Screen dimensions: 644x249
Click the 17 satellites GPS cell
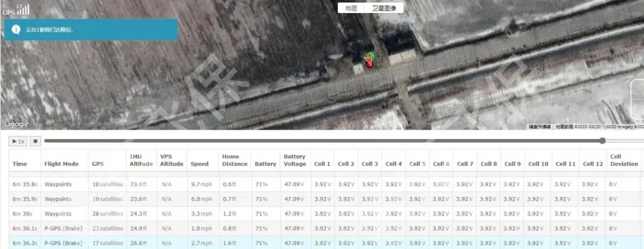107,243
